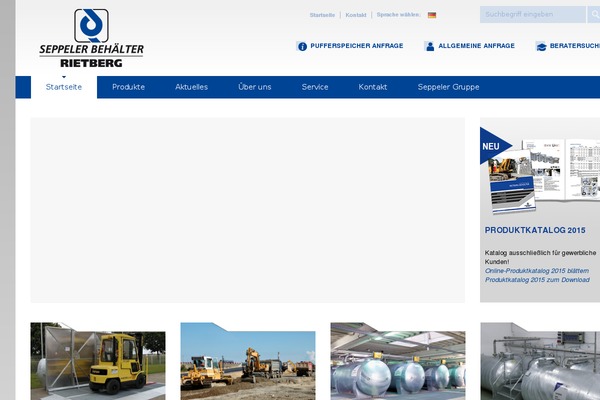This screenshot has width=600, height=400.
Task: Open the top Startseite utility link
Action: [322, 15]
